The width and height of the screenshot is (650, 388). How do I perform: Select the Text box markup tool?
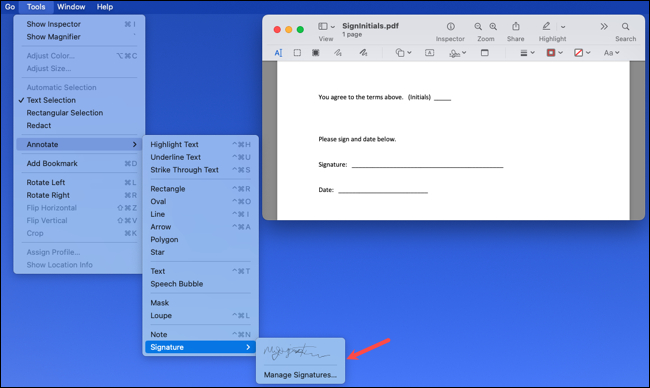pyautogui.click(x=429, y=53)
